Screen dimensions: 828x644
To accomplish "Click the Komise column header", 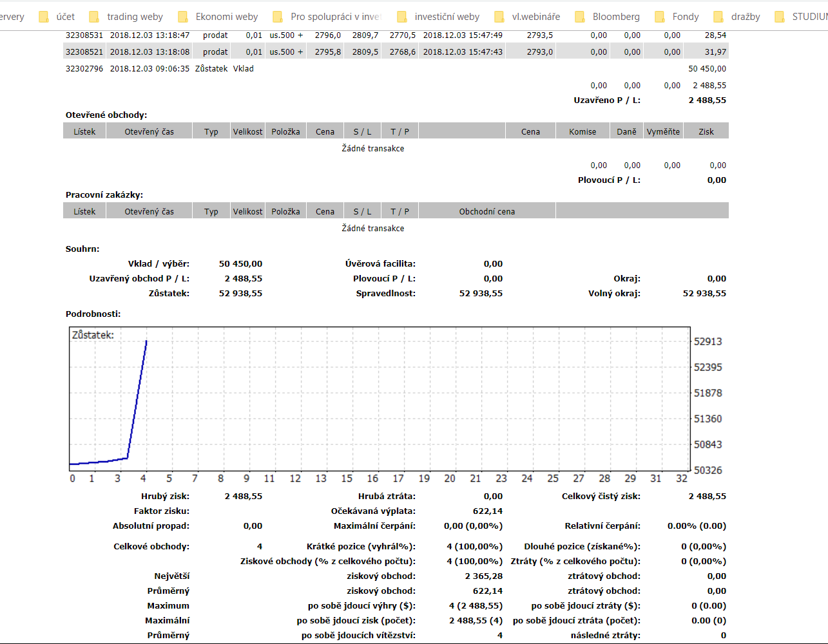I will coord(582,131).
